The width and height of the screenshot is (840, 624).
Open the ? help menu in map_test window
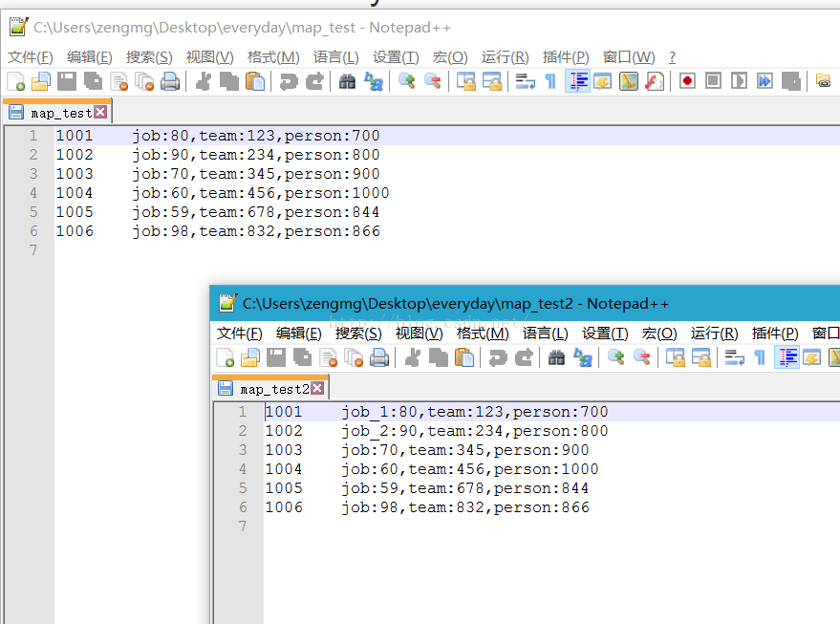[x=672, y=56]
